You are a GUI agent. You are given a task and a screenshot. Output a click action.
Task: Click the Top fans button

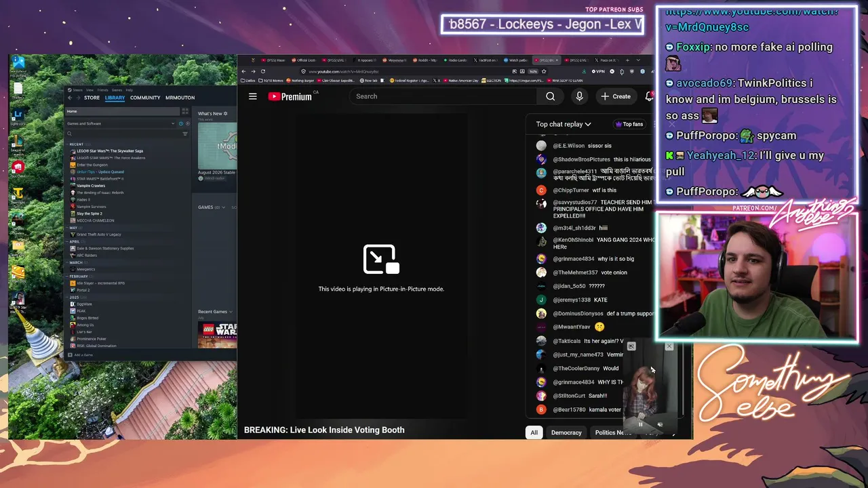[x=629, y=124]
